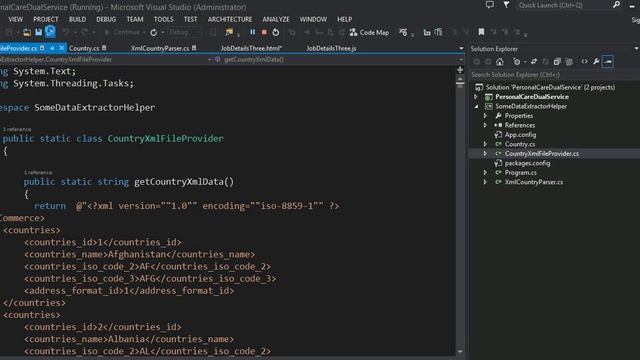Click Collapse All icon in Solution Explorer
640x360 pixels.
pos(557,62)
